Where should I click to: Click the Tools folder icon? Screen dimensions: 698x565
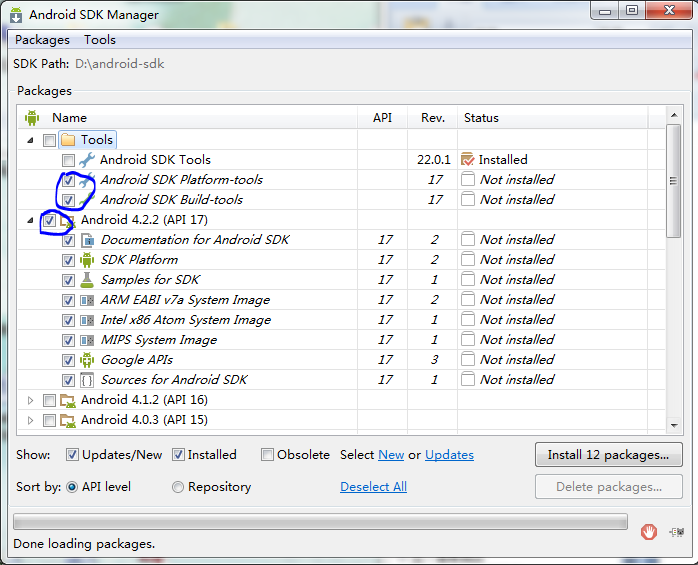tap(68, 140)
